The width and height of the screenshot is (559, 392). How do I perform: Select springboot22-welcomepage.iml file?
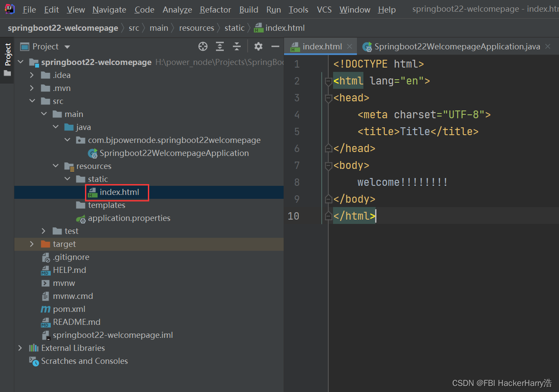tap(113, 335)
